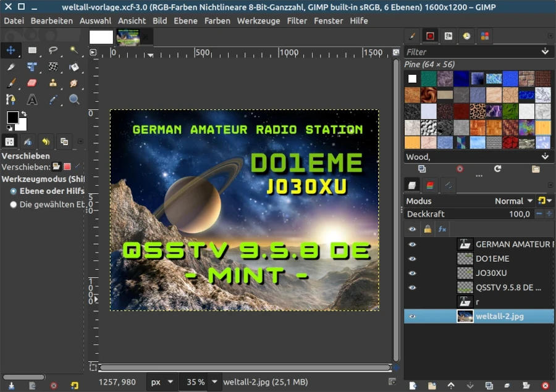
Task: Hide the weltall-2.jpg layer
Action: (411, 316)
